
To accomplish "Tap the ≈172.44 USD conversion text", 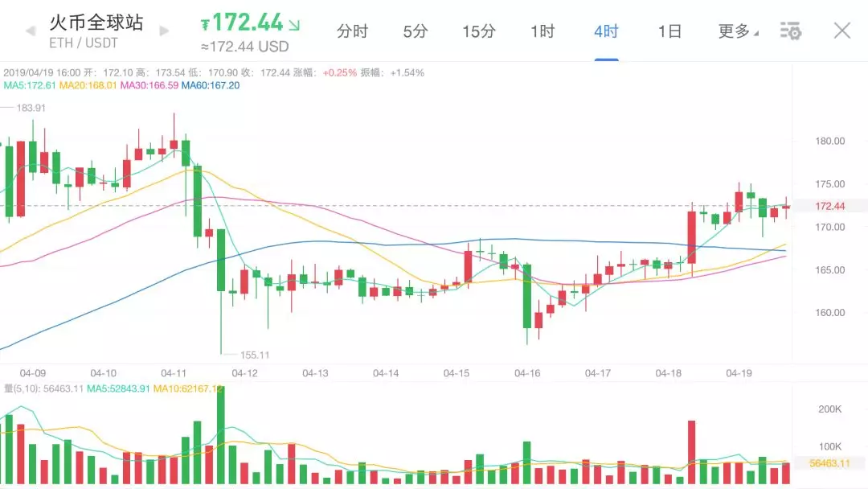I will point(244,47).
